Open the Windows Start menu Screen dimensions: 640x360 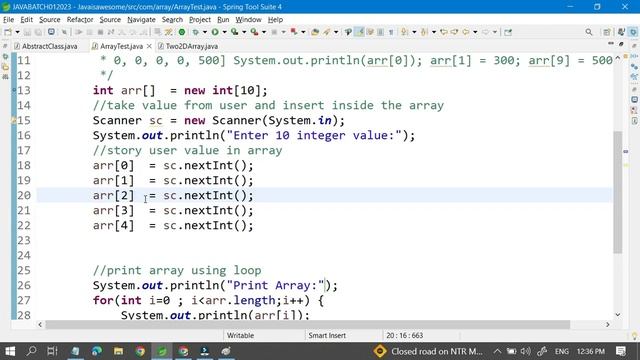tap(10, 351)
